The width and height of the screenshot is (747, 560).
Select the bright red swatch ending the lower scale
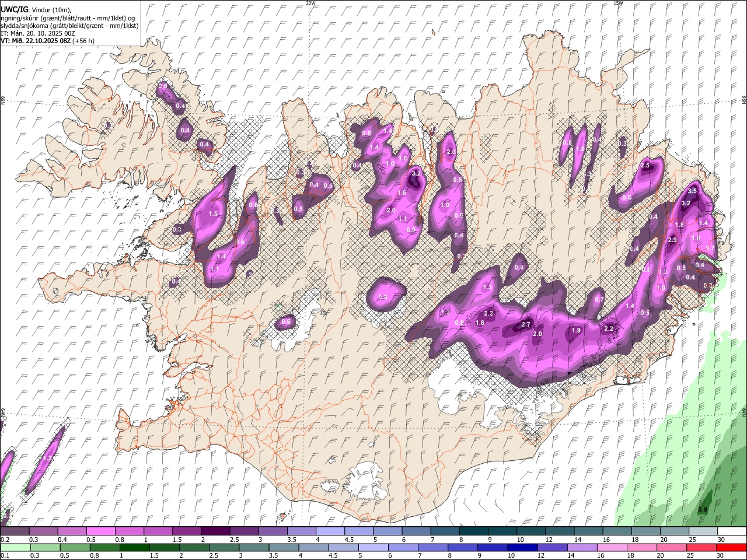coord(731,547)
